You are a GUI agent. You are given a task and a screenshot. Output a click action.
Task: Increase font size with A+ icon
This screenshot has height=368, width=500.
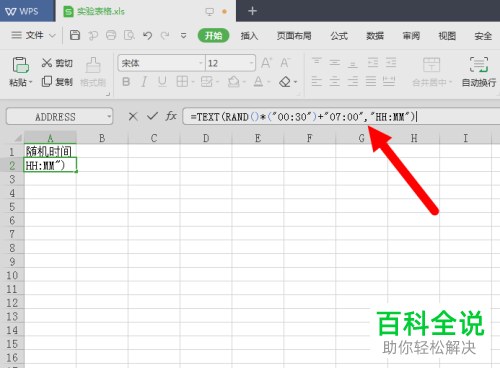pyautogui.click(x=266, y=63)
